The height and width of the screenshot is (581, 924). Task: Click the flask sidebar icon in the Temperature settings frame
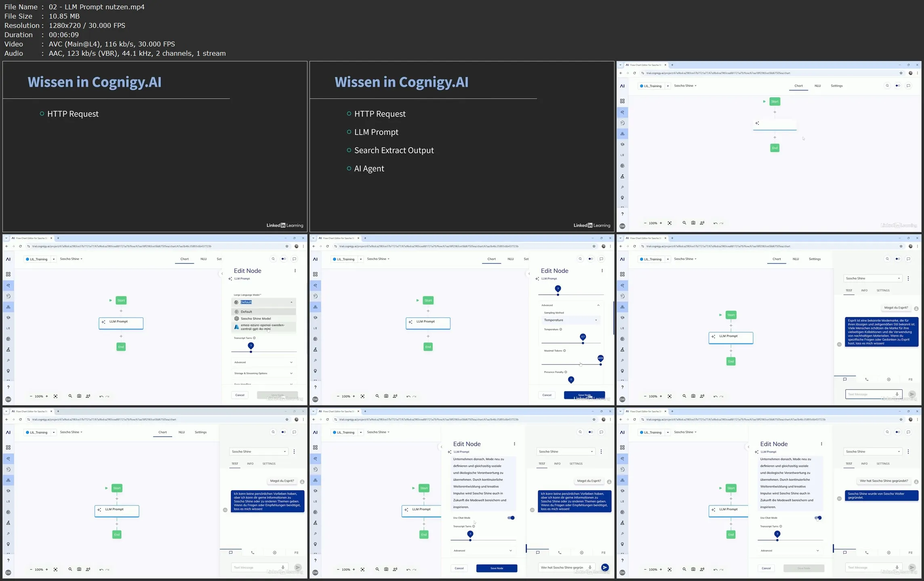pos(315,350)
